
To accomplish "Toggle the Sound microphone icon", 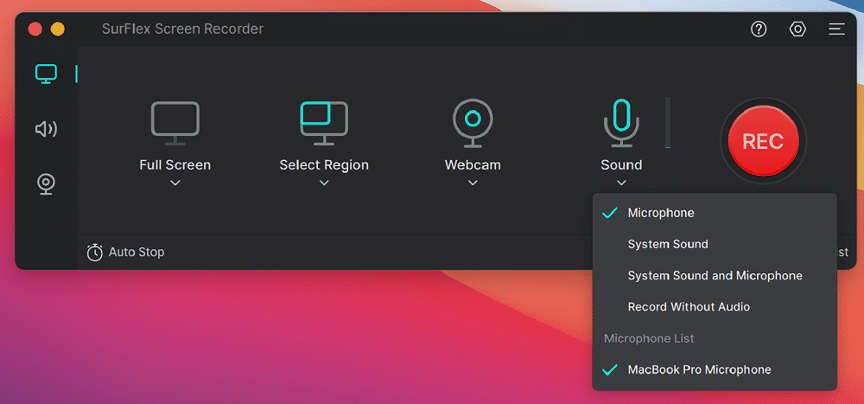I will click(621, 120).
